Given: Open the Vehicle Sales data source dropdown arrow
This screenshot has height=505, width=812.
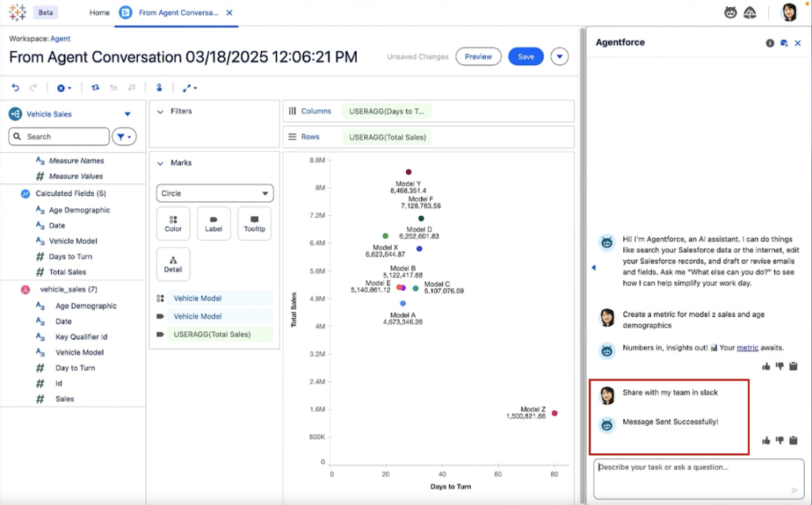Looking at the screenshot, I should tap(128, 114).
